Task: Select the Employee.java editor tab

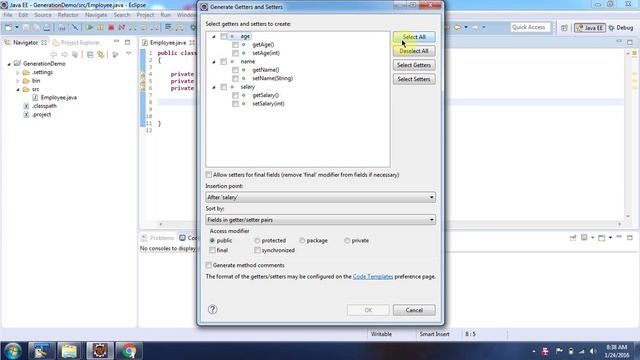Action: click(167, 42)
